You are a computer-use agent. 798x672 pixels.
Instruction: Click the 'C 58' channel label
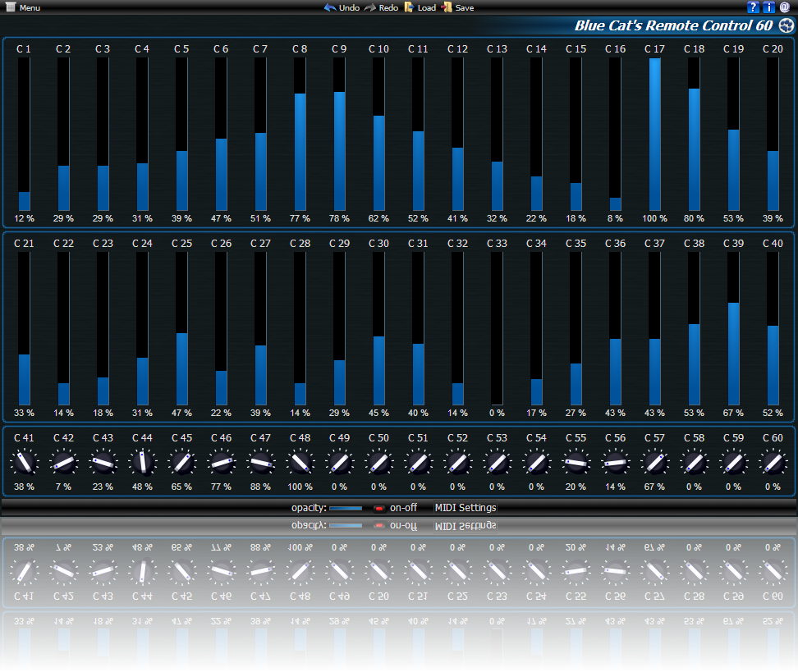click(x=695, y=438)
